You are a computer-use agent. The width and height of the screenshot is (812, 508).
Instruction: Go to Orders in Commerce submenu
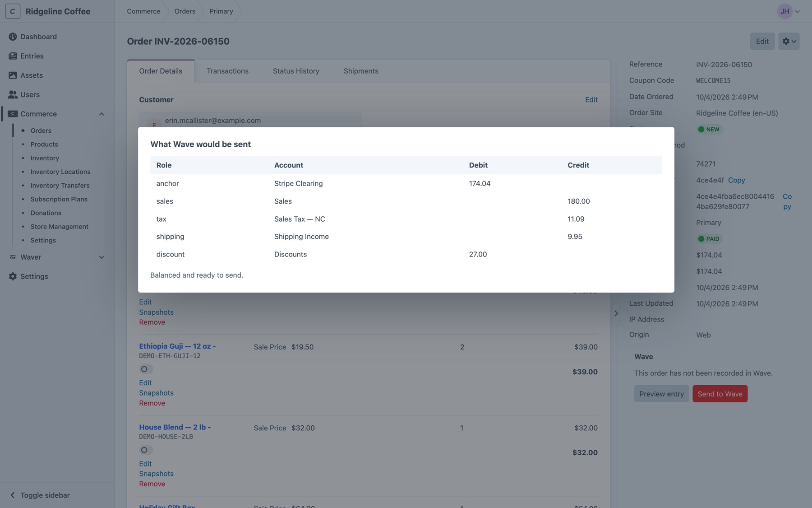click(41, 130)
